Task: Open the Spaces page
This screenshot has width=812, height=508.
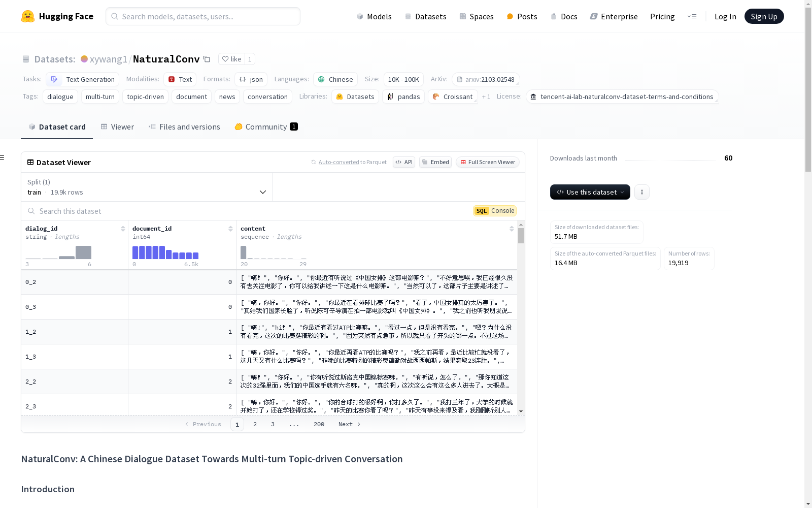Action: point(476,16)
